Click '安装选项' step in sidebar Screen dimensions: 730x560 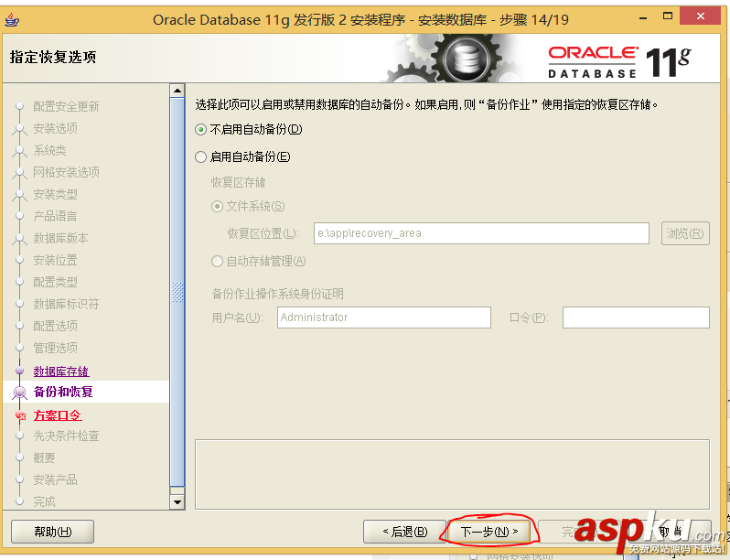click(x=56, y=128)
